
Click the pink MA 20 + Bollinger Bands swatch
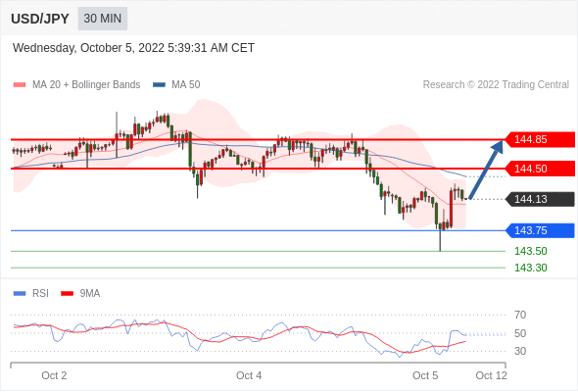click(20, 85)
